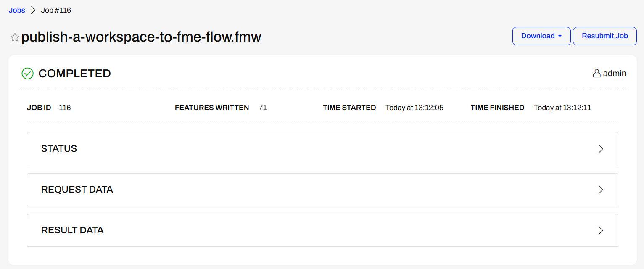Image resolution: width=644 pixels, height=269 pixels.
Task: Click the green completed checkmark icon
Action: click(27, 74)
